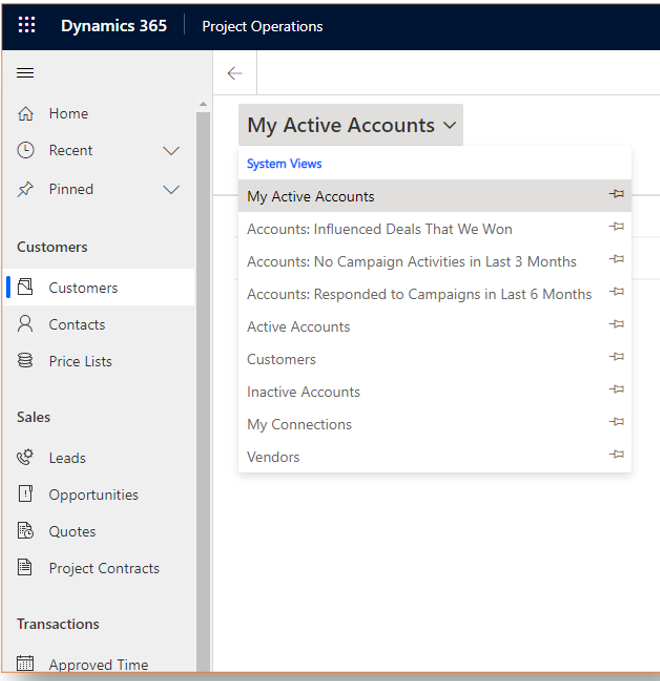Pin the Customers view in the dropdown
Image resolution: width=660 pixels, height=681 pixels.
click(616, 357)
